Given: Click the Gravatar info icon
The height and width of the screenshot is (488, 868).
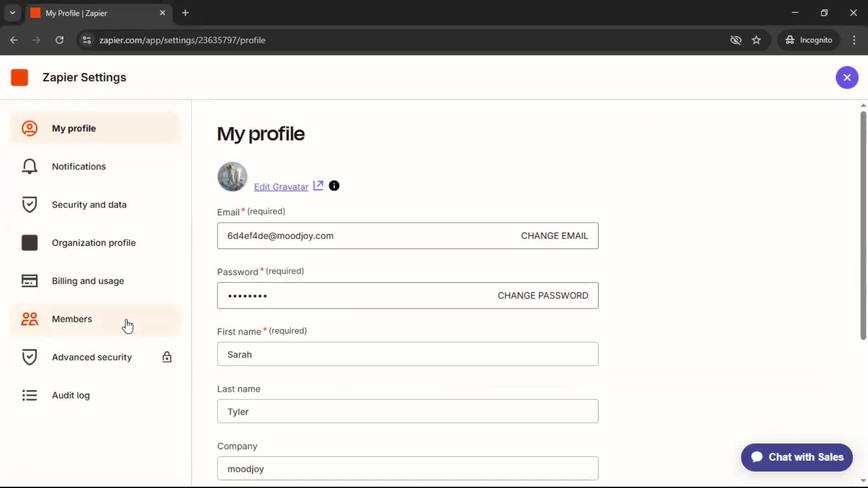Looking at the screenshot, I should coord(334,186).
